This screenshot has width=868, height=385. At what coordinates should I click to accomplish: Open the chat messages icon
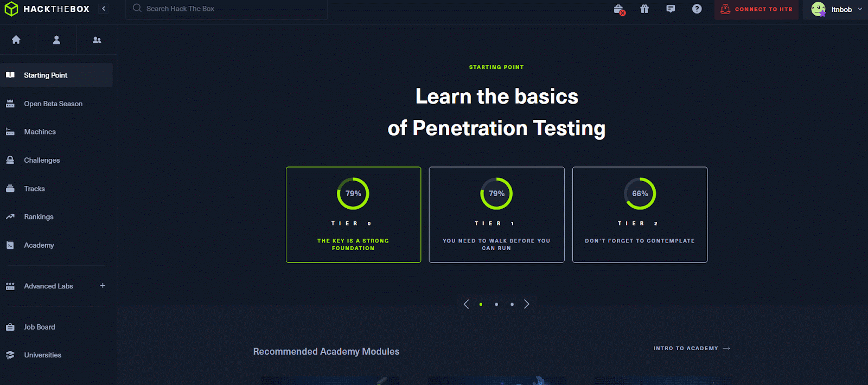671,9
